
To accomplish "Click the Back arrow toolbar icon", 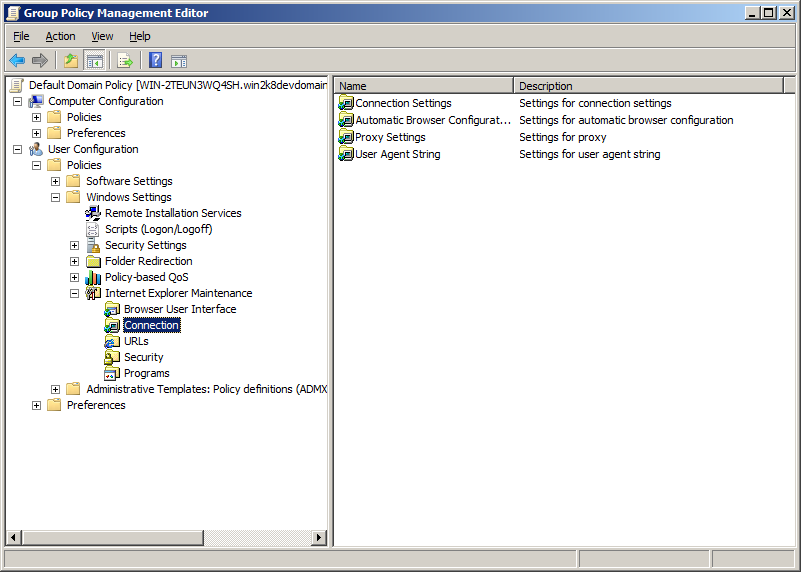I will click(x=17, y=61).
